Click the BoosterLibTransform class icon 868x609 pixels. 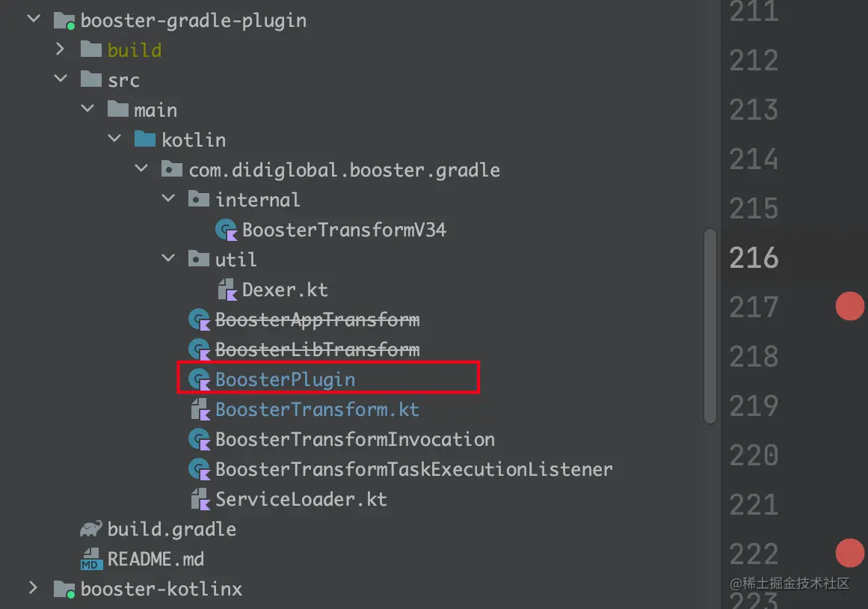[200, 349]
